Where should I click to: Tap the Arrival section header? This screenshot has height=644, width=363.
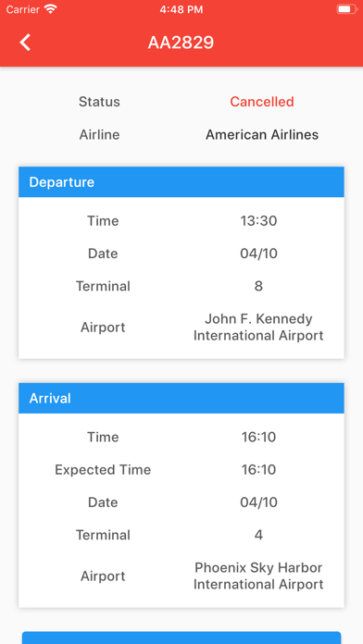(181, 399)
